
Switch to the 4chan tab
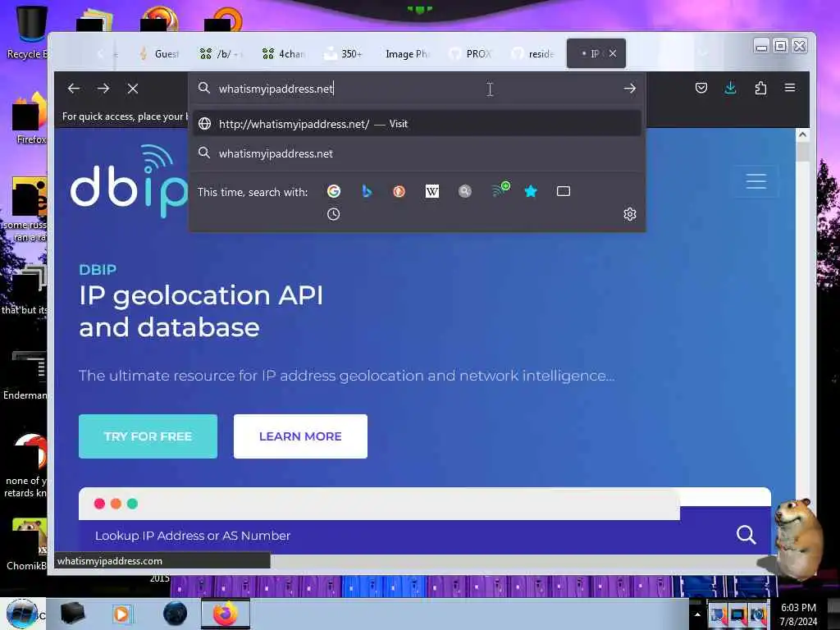[x=283, y=53]
